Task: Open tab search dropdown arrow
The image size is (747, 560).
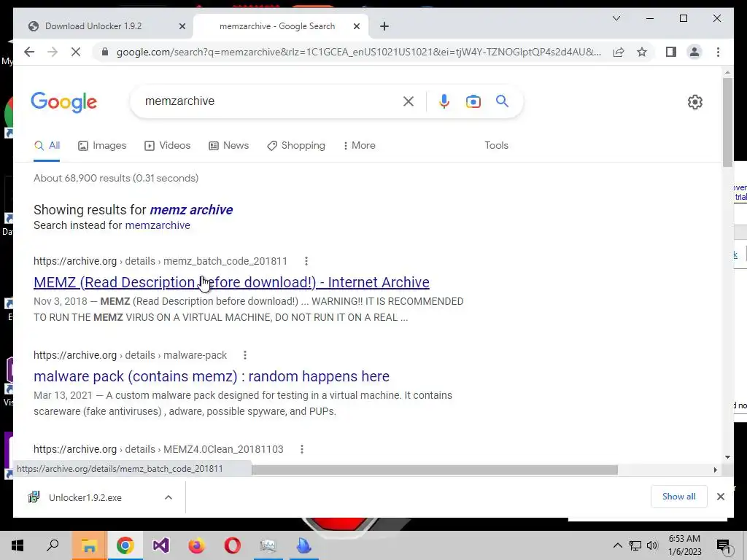Action: [616, 18]
